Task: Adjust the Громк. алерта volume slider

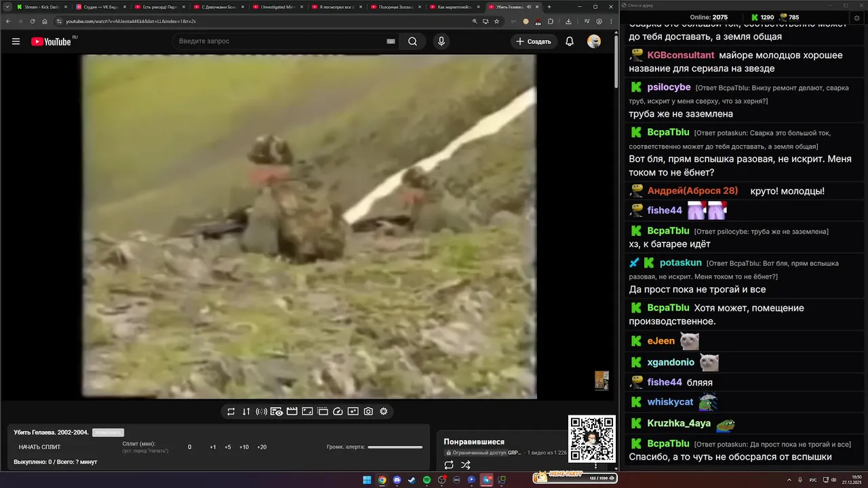Action: [395, 447]
